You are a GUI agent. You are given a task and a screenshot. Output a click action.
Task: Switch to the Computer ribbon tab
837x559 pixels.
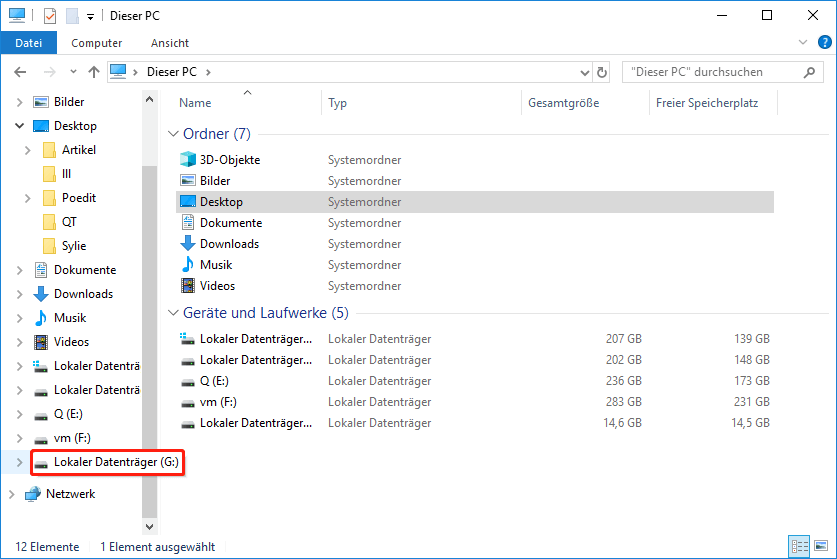coord(97,43)
